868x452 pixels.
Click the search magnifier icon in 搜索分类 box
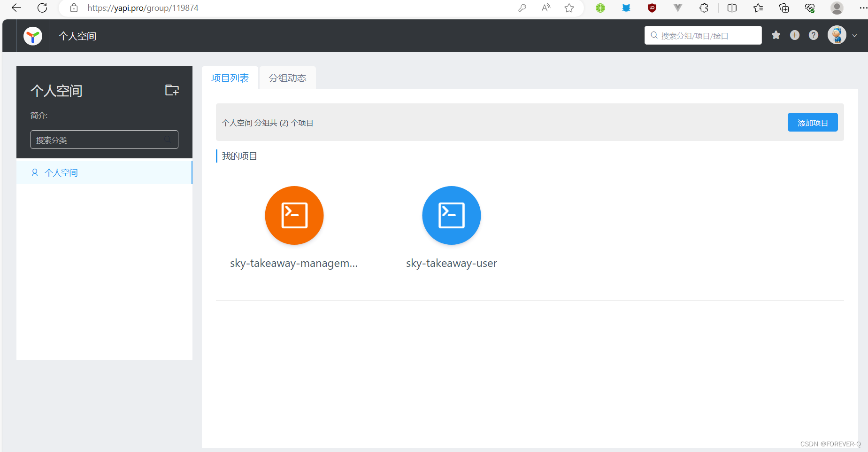click(168, 139)
